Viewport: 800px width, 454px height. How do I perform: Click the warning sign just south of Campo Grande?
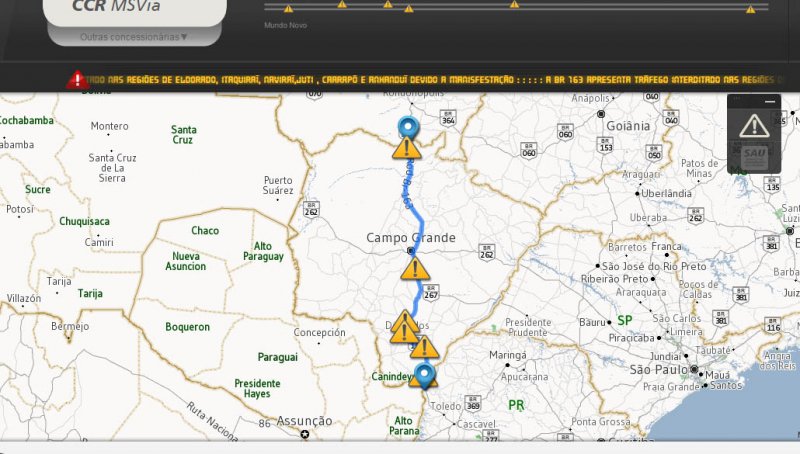[x=415, y=268]
